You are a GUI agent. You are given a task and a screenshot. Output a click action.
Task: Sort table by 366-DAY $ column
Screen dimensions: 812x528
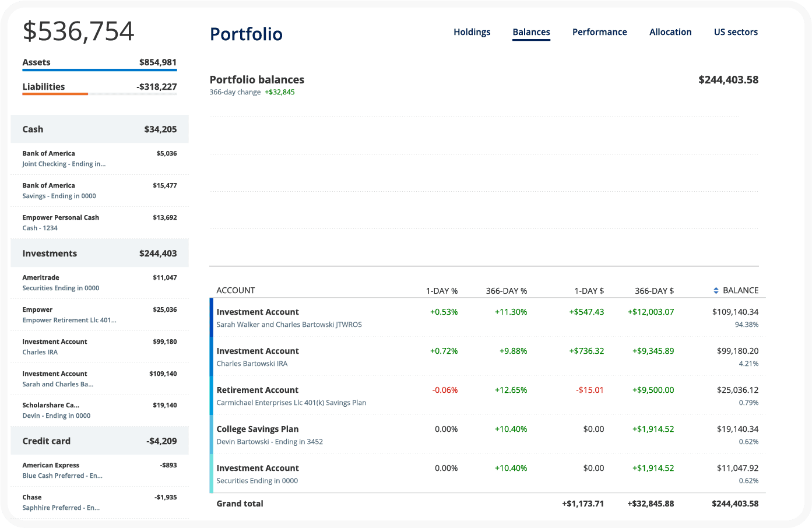click(x=655, y=290)
